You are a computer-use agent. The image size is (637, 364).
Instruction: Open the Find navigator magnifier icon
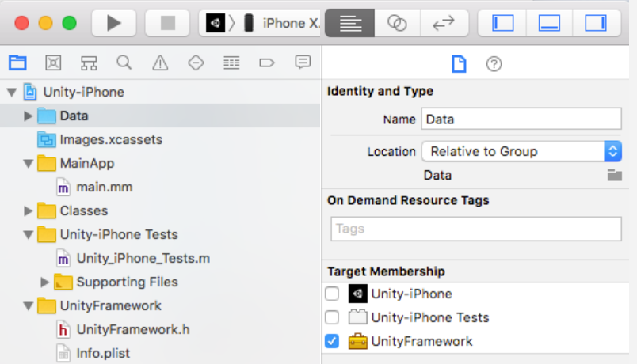pyautogui.click(x=124, y=63)
